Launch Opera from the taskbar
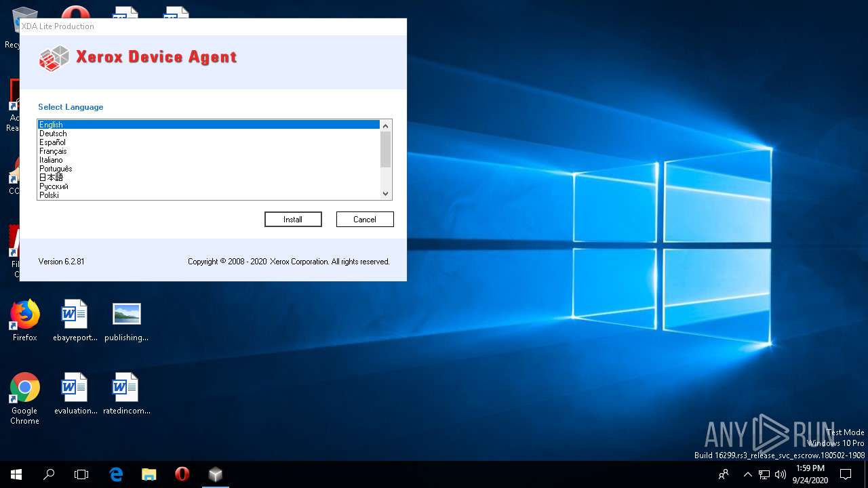Viewport: 868px width, 488px height. coord(182,474)
